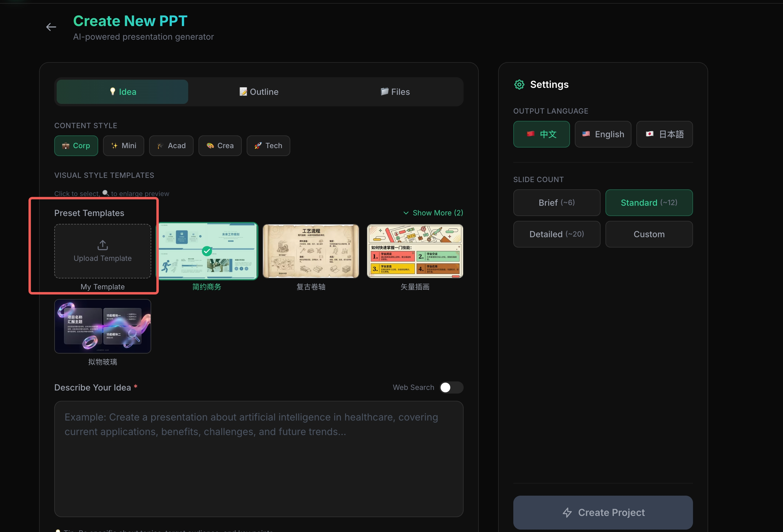Image resolution: width=783 pixels, height=532 pixels.
Task: Select English output language
Action: (603, 134)
